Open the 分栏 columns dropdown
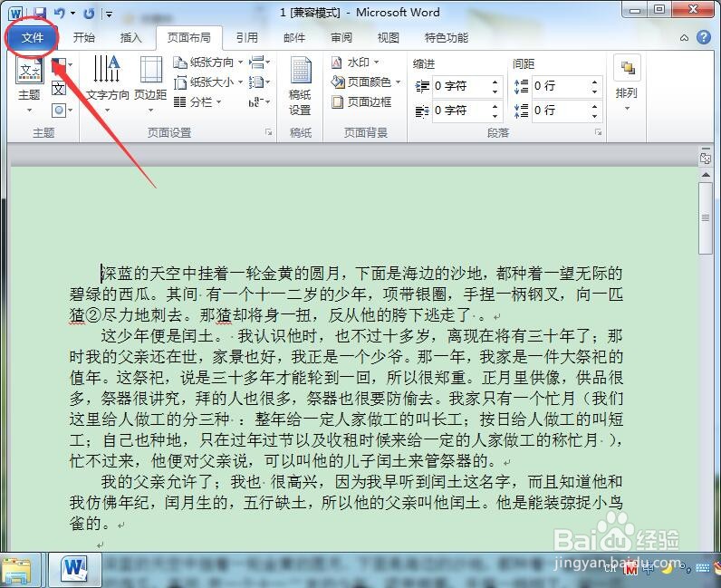The height and width of the screenshot is (588, 721). 197,102
